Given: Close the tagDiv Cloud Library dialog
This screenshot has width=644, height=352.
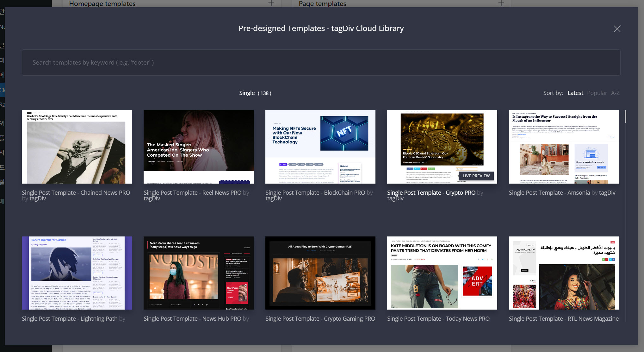Looking at the screenshot, I should [x=617, y=29].
